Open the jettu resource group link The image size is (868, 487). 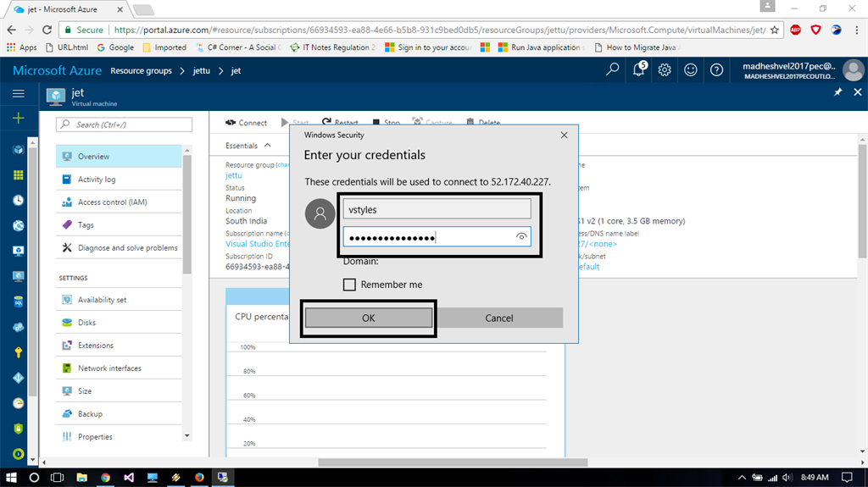(234, 175)
